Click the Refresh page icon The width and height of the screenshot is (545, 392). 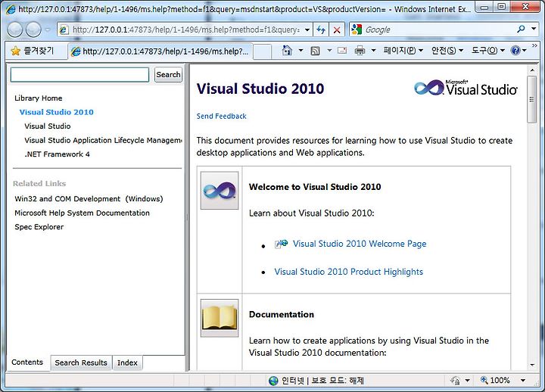click(321, 30)
